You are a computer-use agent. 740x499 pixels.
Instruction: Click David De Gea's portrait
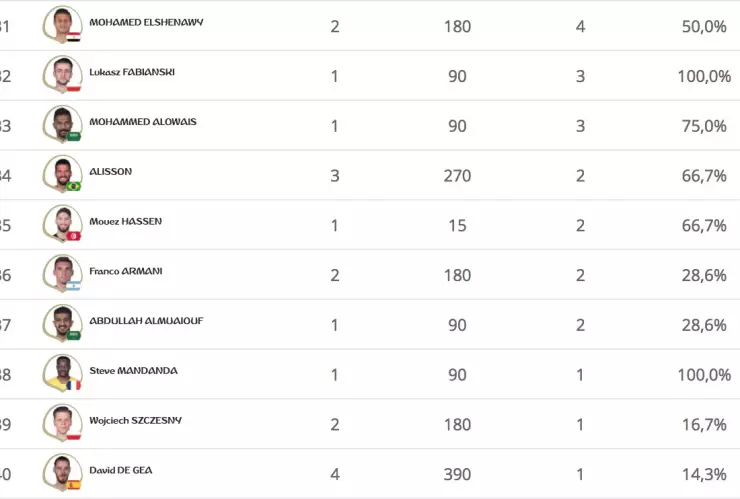pos(62,472)
